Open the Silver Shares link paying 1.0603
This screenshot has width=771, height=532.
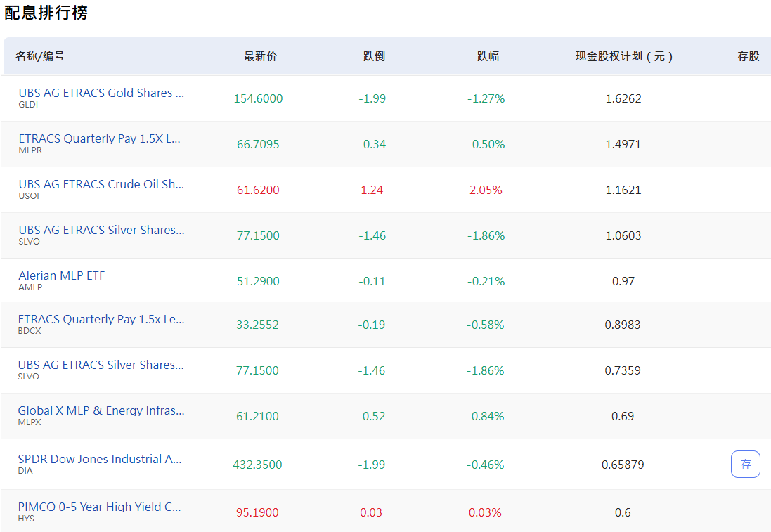(101, 230)
